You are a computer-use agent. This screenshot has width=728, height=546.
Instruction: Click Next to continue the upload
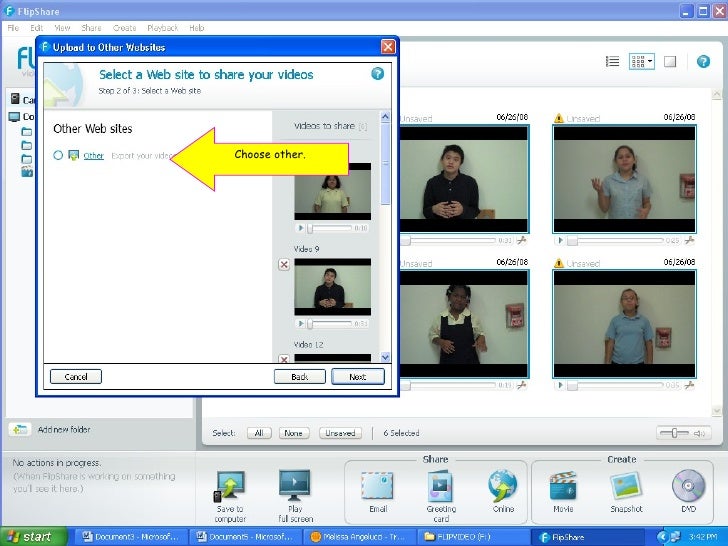pos(358,377)
